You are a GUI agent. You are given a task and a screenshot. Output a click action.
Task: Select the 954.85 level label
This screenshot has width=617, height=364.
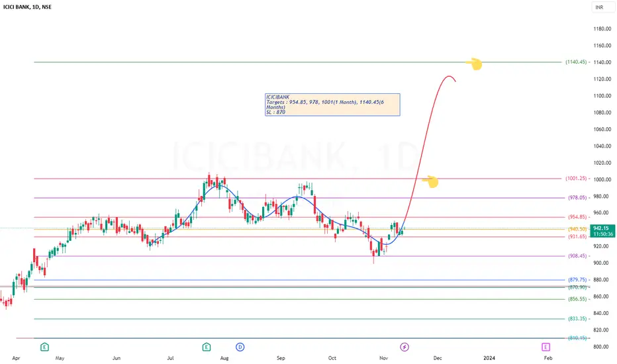[577, 217]
